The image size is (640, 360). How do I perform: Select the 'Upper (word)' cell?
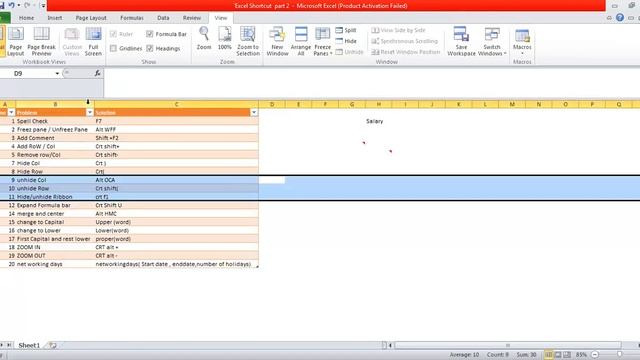[x=176, y=222]
